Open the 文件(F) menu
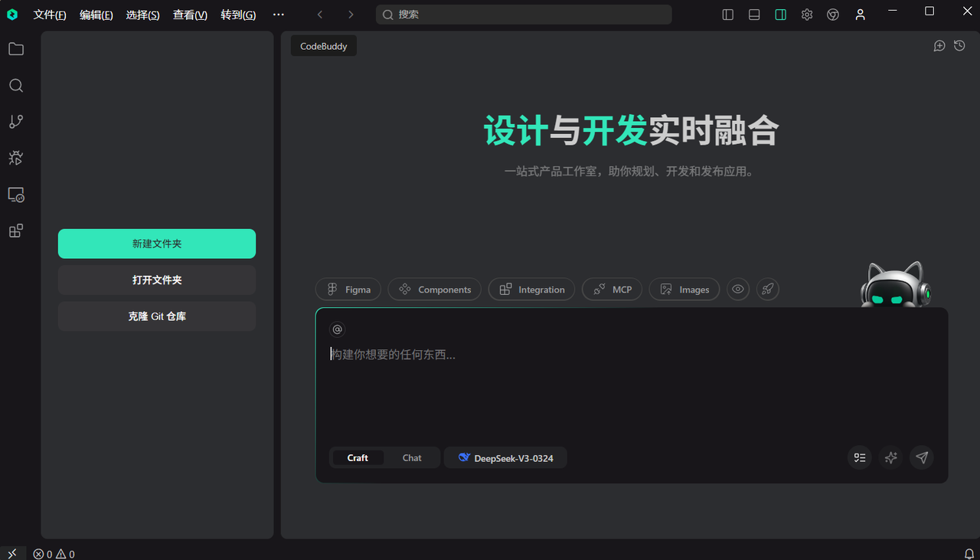Viewport: 980px width, 560px height. point(50,15)
